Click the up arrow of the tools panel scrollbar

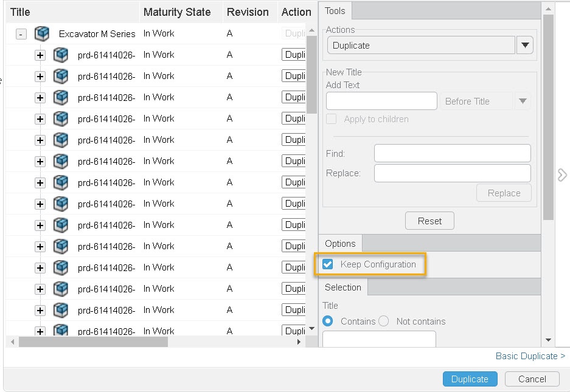click(x=548, y=9)
